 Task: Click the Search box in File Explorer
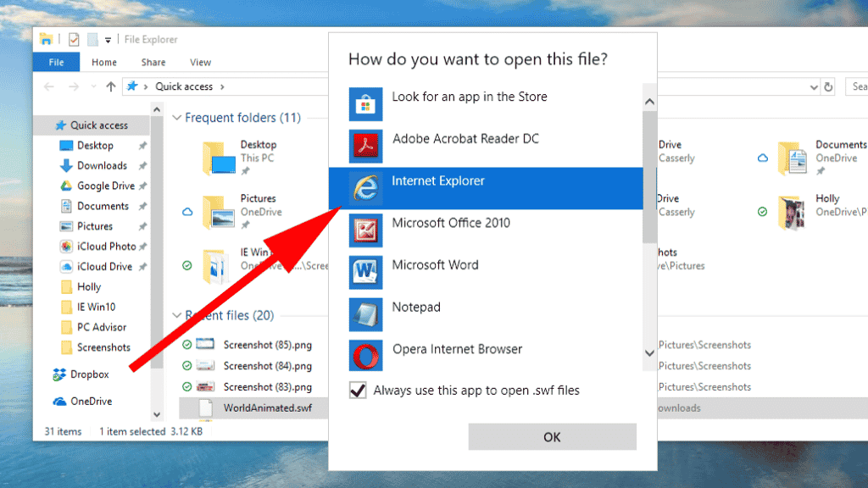[856, 86]
